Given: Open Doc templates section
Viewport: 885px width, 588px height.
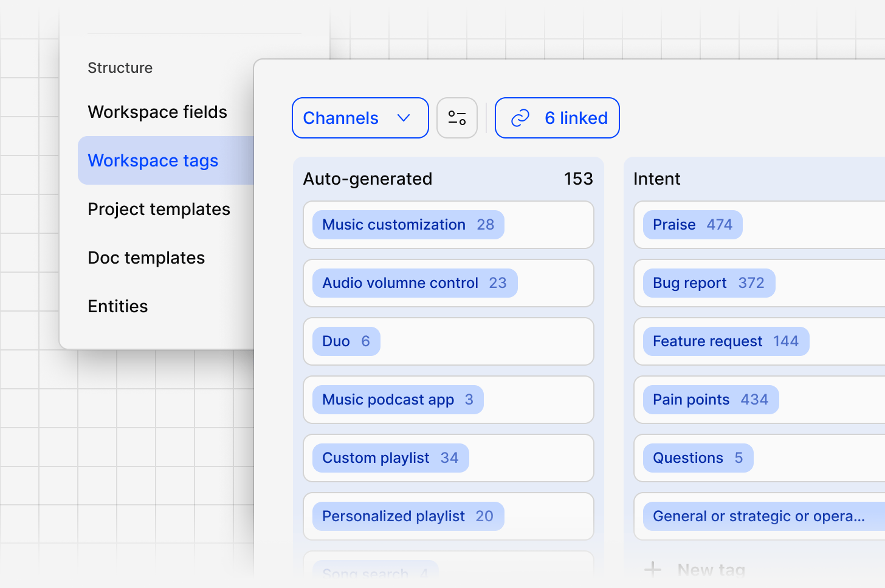Looking at the screenshot, I should tap(146, 258).
